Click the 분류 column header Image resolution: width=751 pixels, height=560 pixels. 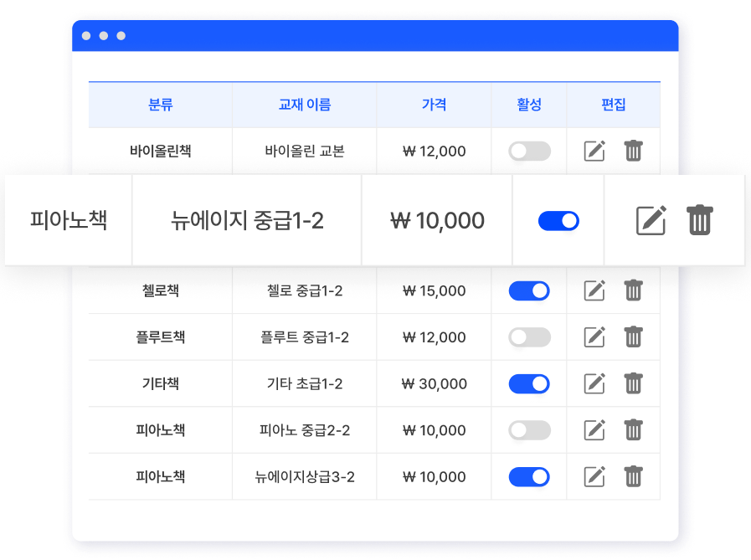point(162,105)
